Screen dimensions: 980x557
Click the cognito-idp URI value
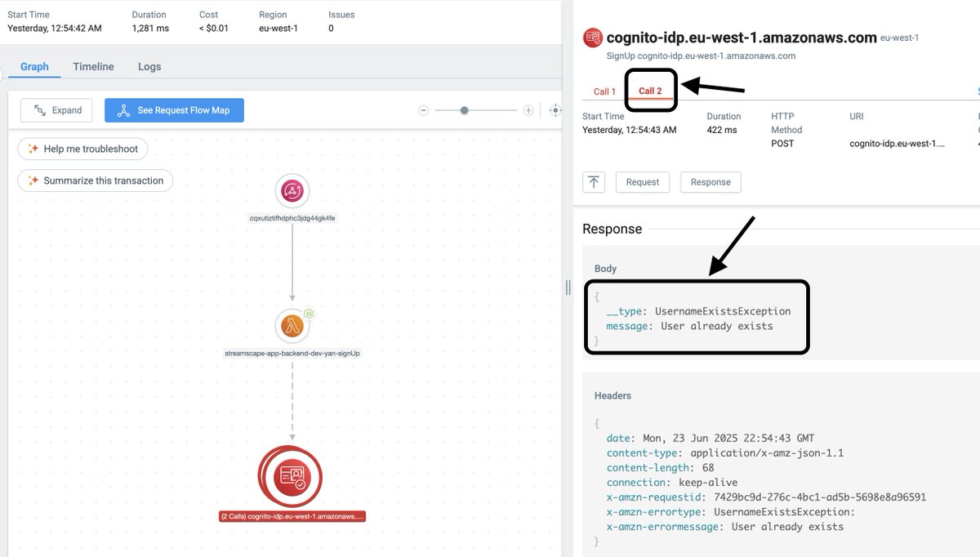897,144
